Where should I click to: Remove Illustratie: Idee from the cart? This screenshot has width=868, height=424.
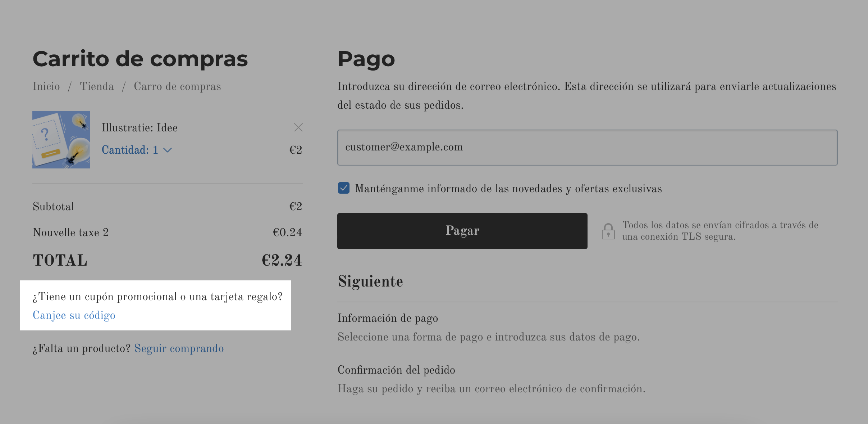(298, 127)
